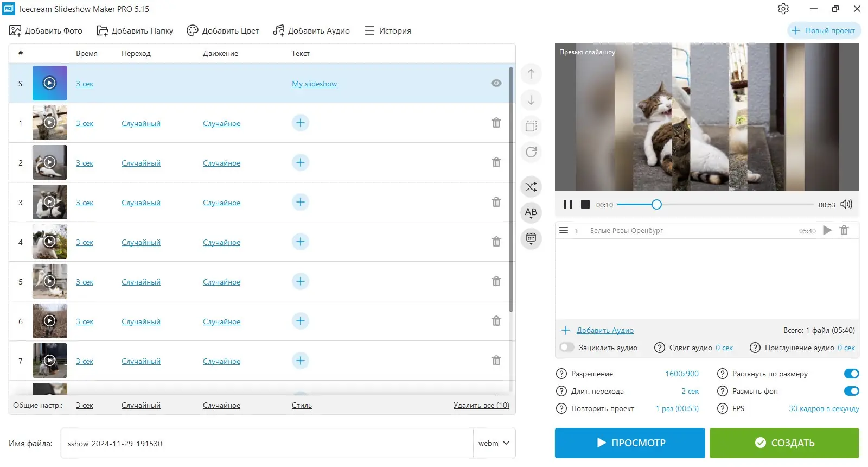
Task: Enable the Зациклить аудио switch
Action: point(567,348)
